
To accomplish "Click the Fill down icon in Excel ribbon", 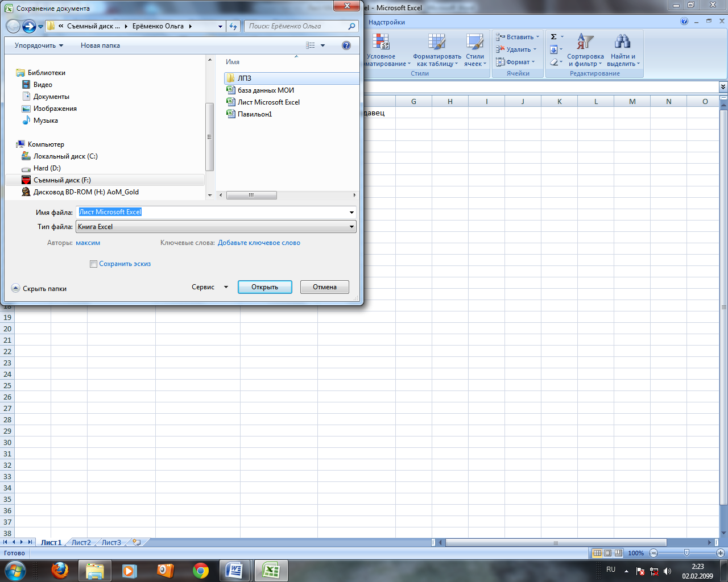I will click(554, 49).
